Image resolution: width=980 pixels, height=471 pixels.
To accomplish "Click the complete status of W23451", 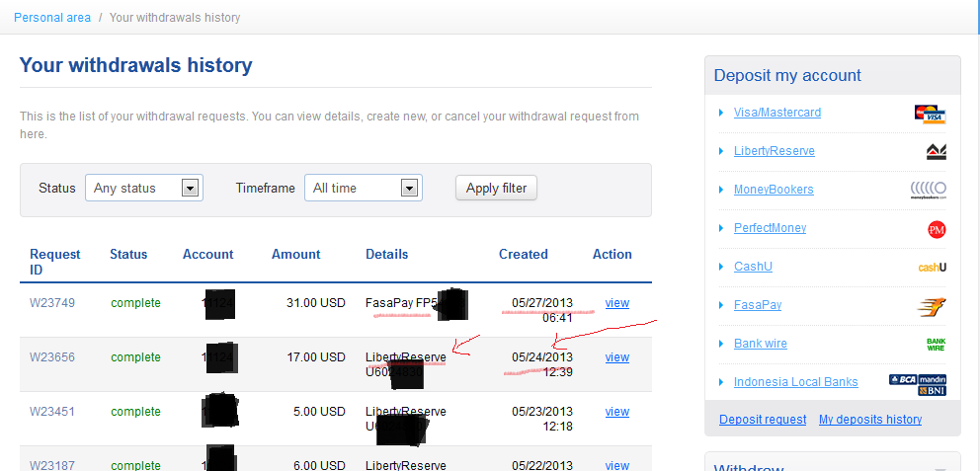I will (135, 412).
